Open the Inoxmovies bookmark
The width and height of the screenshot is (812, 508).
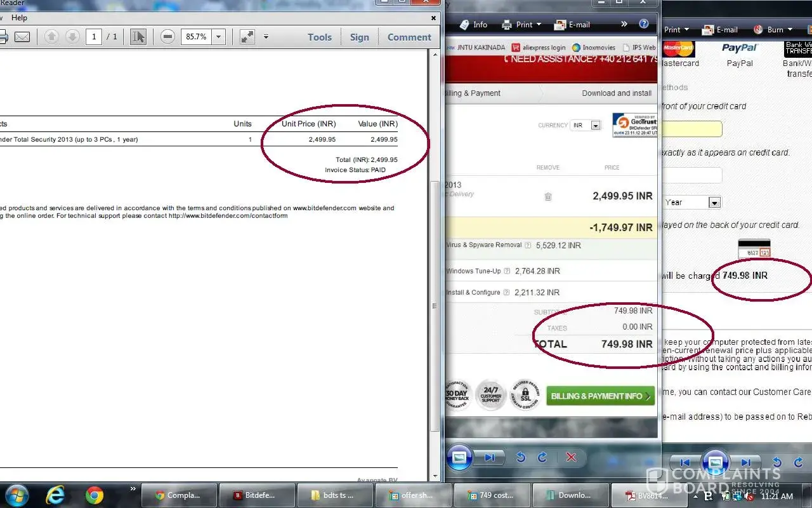click(594, 48)
